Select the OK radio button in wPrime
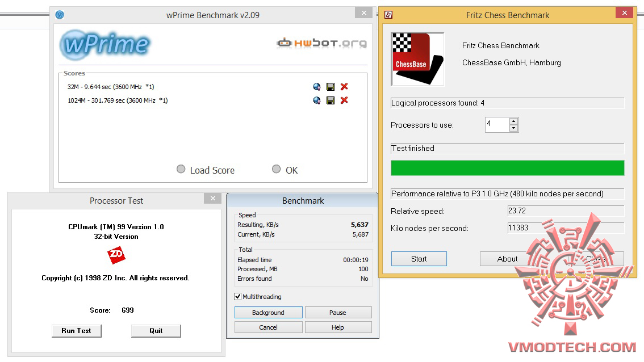Screen dimensions: 644x362 point(277,169)
